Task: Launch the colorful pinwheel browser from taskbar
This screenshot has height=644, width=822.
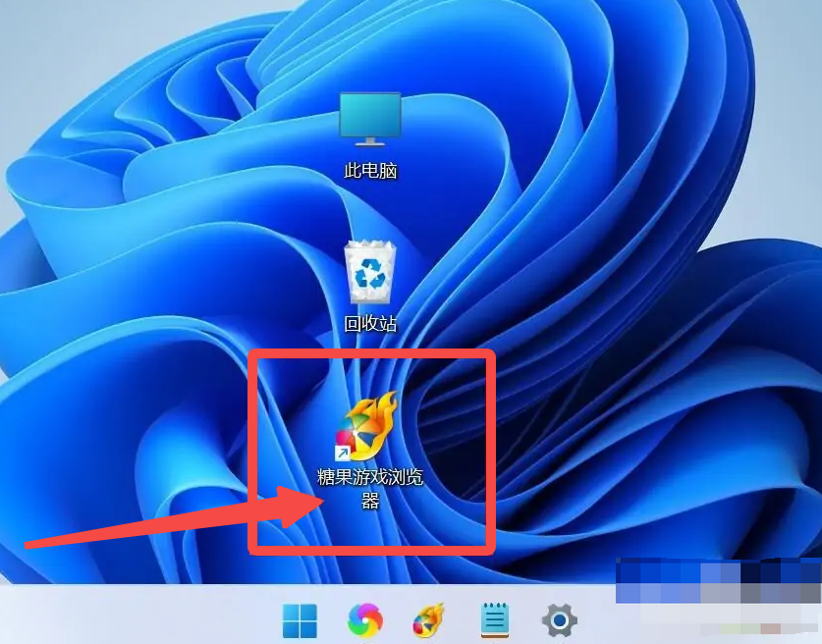Action: point(365,619)
